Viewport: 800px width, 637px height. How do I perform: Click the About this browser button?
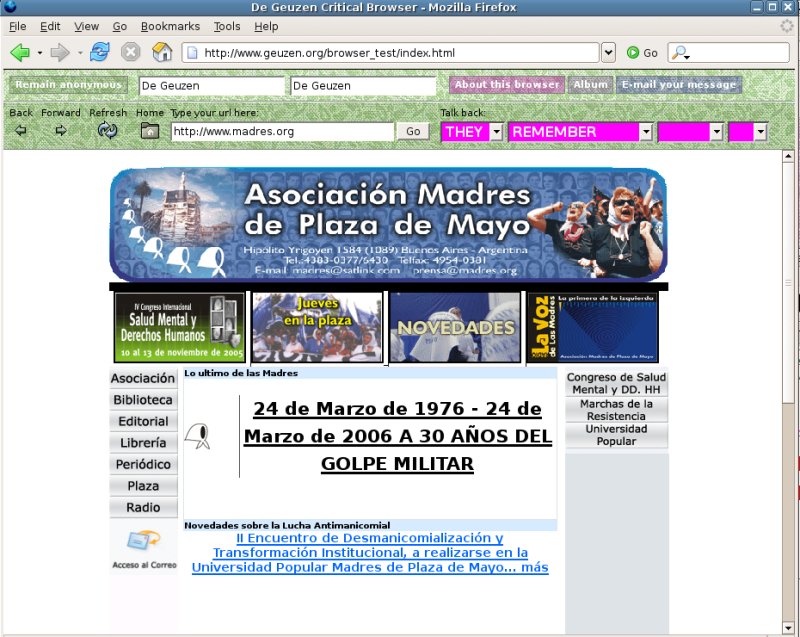(x=507, y=85)
